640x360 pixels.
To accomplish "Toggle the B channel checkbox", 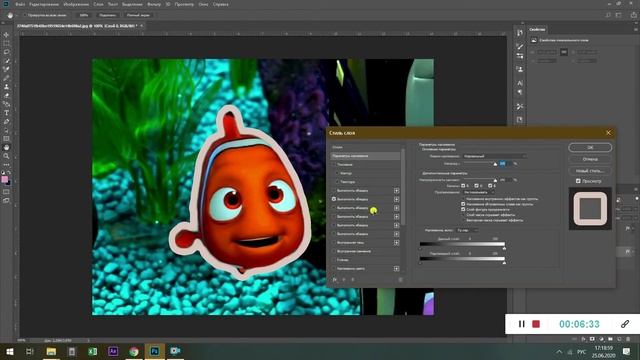I will coord(490,186).
